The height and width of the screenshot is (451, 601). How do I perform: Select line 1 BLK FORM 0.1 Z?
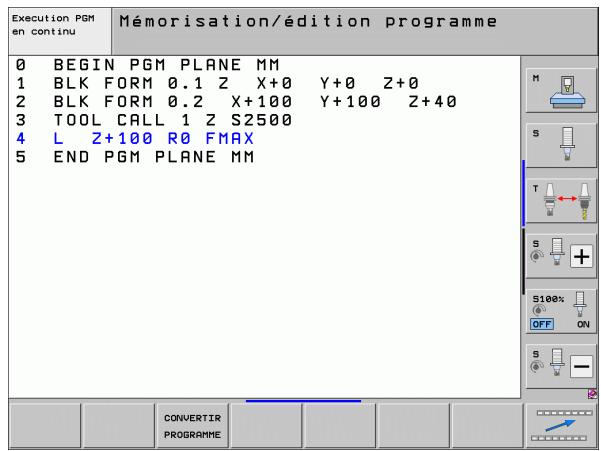coord(217,83)
